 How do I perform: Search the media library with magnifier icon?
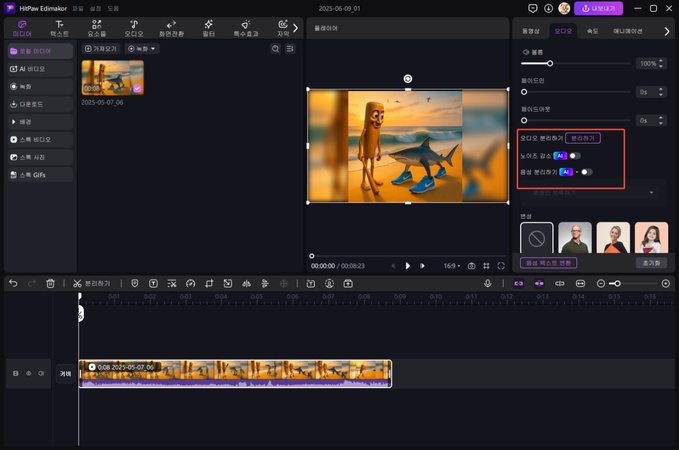pyautogui.click(x=275, y=48)
